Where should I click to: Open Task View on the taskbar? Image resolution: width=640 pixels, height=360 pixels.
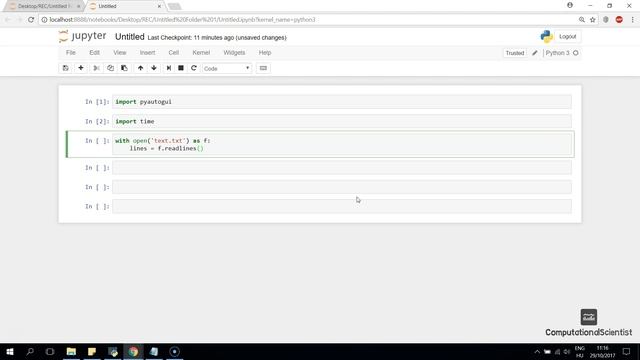[x=50, y=351]
